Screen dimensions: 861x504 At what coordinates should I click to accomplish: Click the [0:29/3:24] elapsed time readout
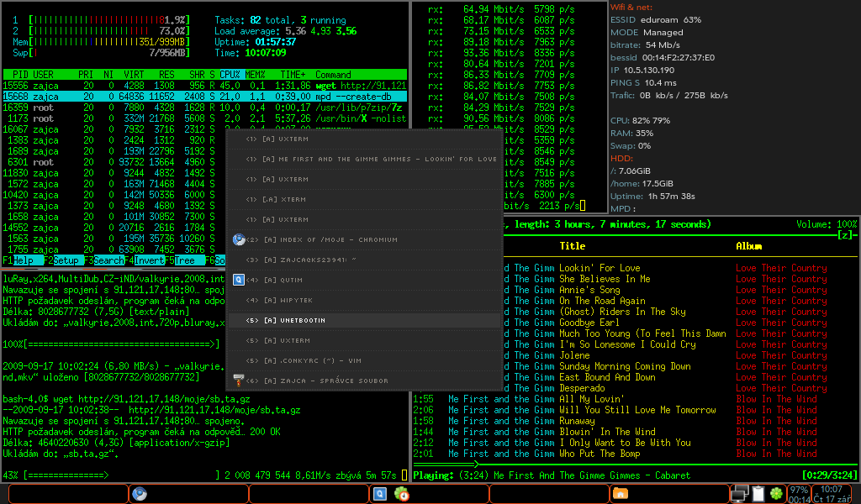(829, 475)
